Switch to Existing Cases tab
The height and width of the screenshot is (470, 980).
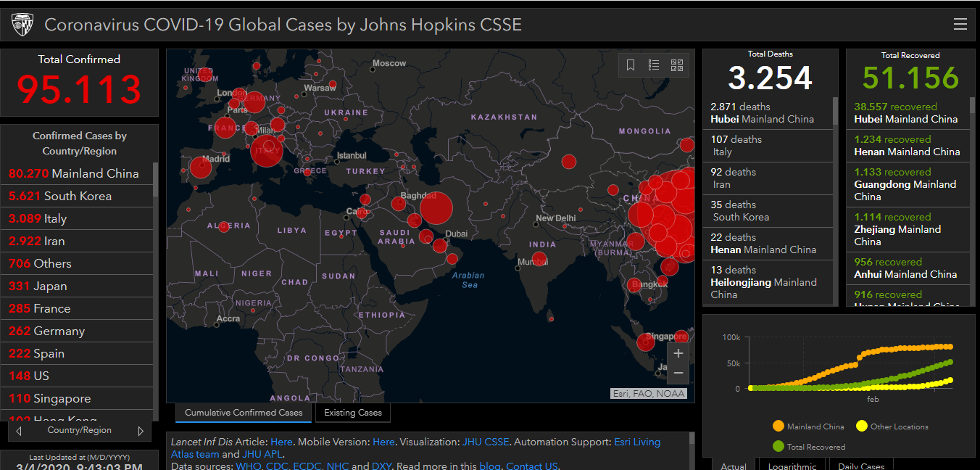pos(353,413)
